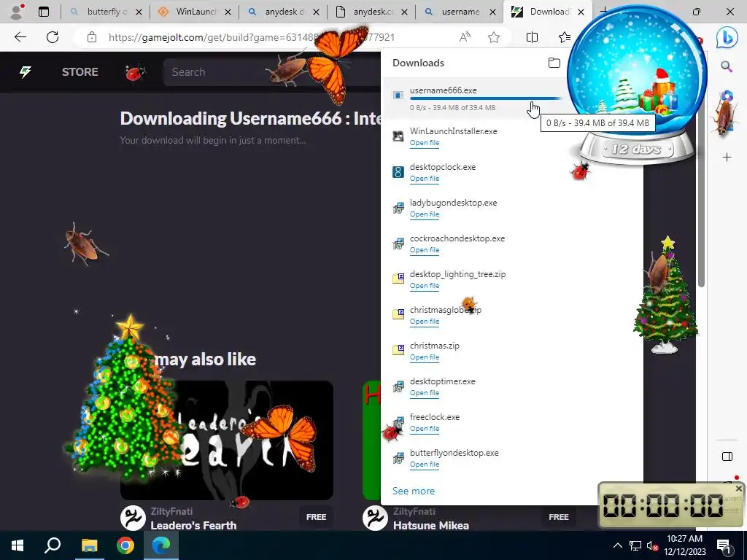Screen dimensions: 747x560
Task: Toggle split screen icon in toolbar
Action: [532, 37]
